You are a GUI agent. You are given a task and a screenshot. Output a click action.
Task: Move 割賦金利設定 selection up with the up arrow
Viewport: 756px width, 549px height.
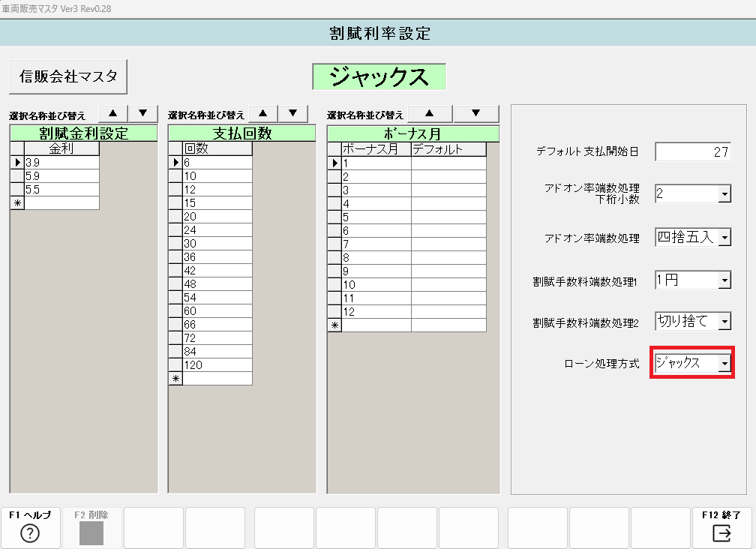coord(113,114)
